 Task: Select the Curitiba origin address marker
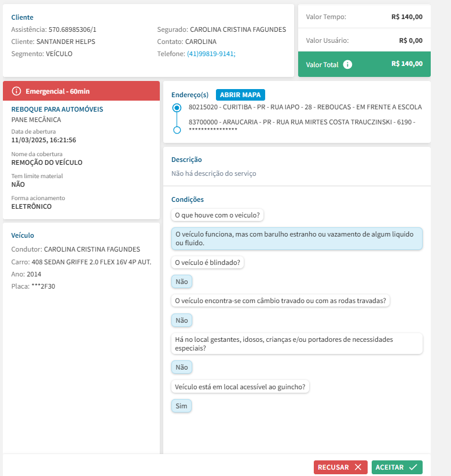[177, 108]
